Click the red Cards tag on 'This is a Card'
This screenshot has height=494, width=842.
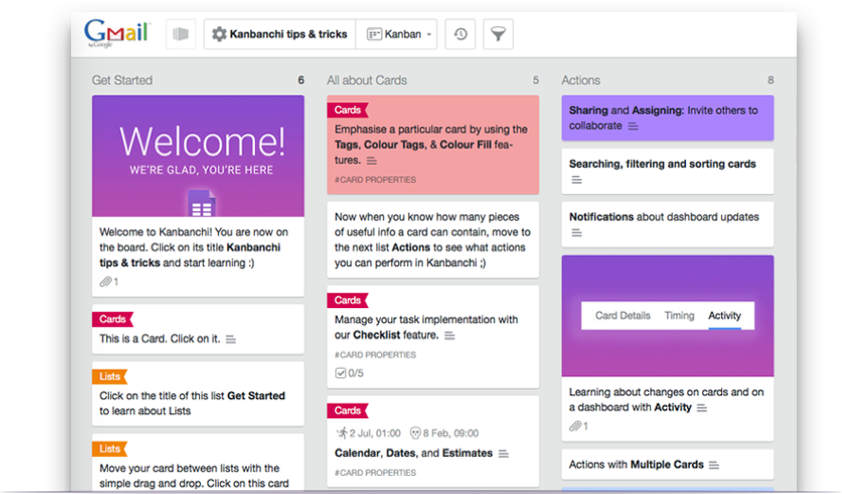click(112, 319)
